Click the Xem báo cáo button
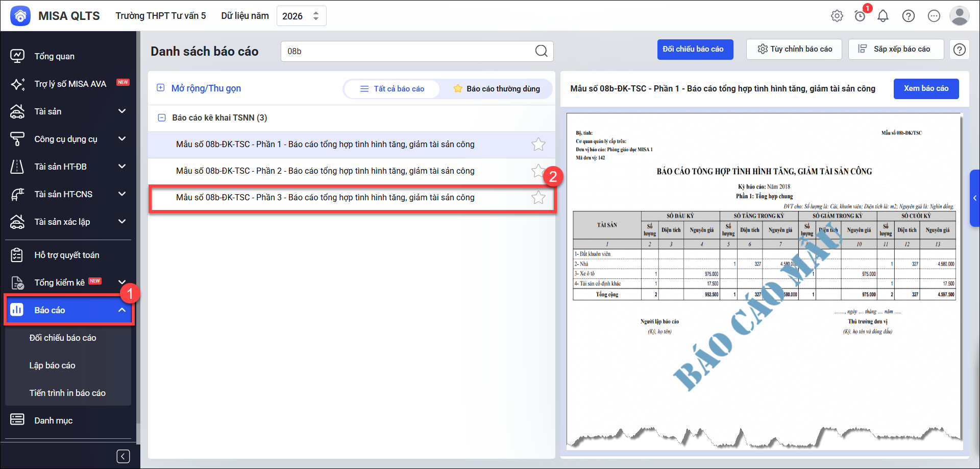The width and height of the screenshot is (980, 469). pos(926,89)
